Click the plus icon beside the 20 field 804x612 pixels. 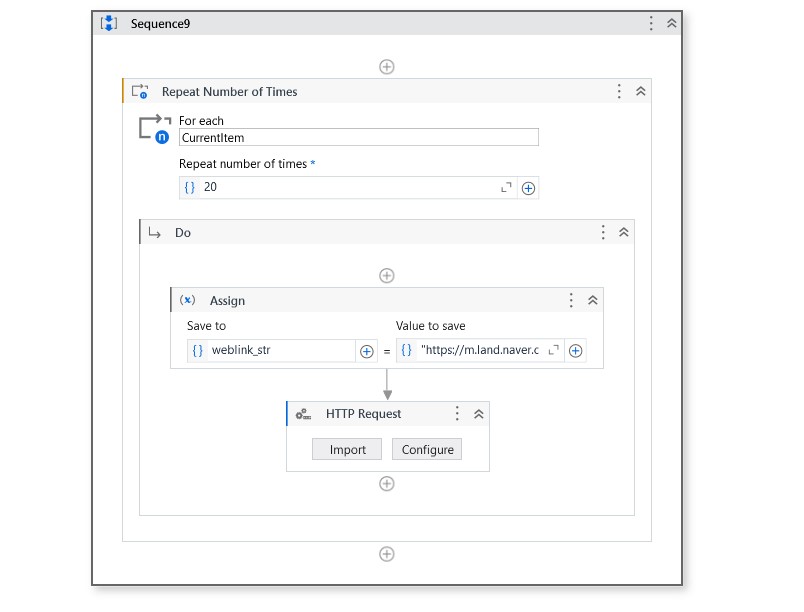tap(527, 185)
